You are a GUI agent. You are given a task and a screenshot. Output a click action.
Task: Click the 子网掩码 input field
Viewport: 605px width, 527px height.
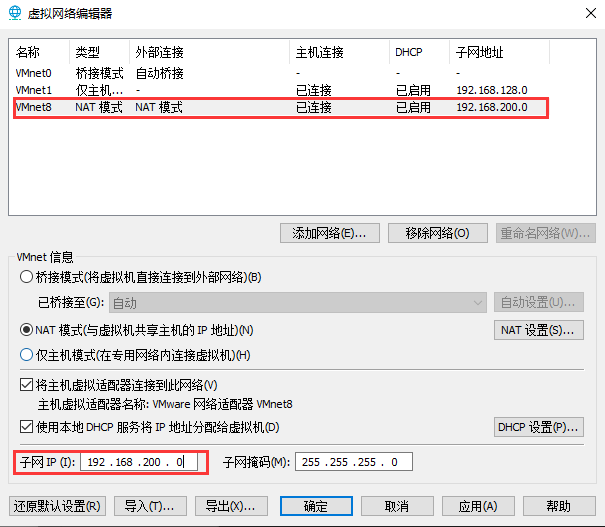pos(353,462)
